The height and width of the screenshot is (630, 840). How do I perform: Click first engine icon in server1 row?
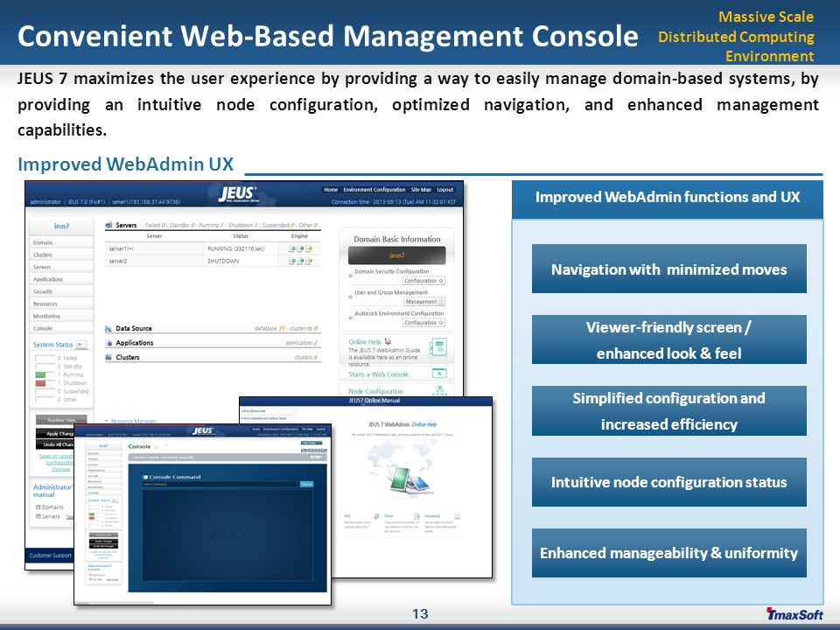coord(292,248)
